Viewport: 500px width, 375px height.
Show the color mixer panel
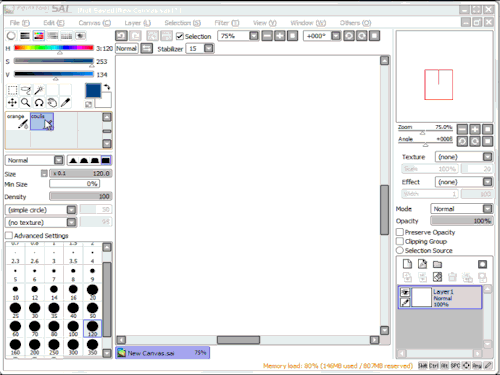pos(53,36)
